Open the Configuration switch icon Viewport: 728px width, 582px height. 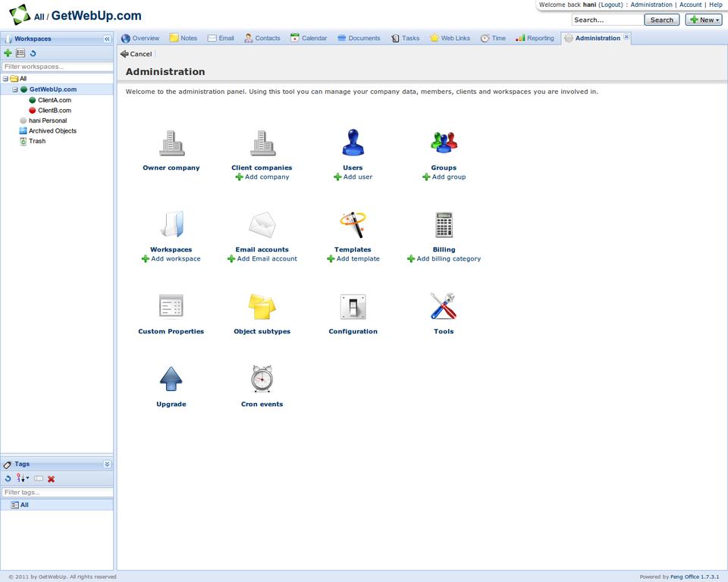(x=353, y=306)
